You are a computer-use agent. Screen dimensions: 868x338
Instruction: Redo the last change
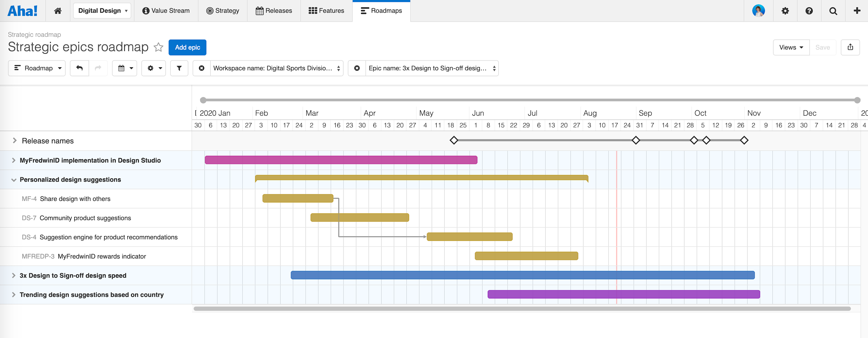98,68
